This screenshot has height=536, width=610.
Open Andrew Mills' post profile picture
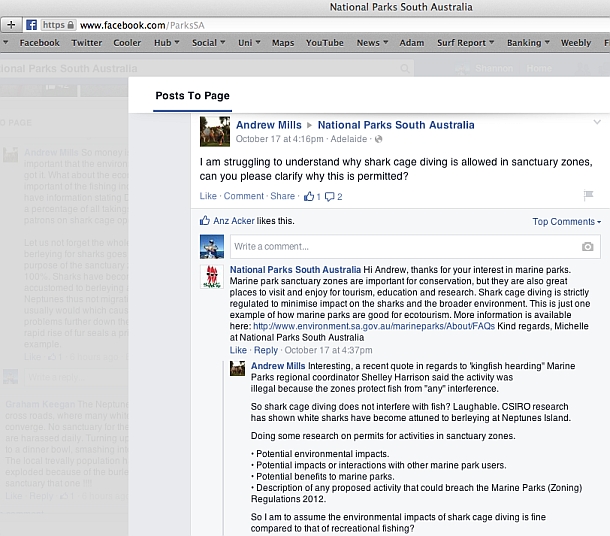[x=215, y=131]
